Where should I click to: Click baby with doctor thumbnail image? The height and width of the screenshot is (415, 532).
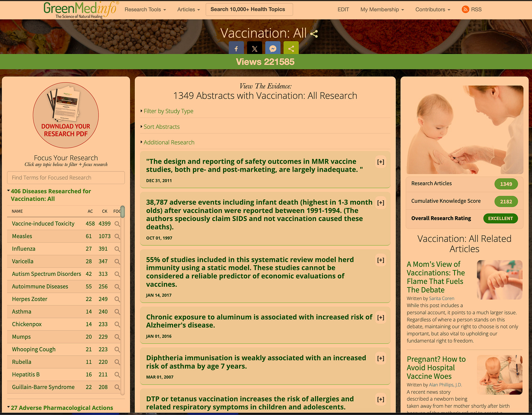point(499,375)
